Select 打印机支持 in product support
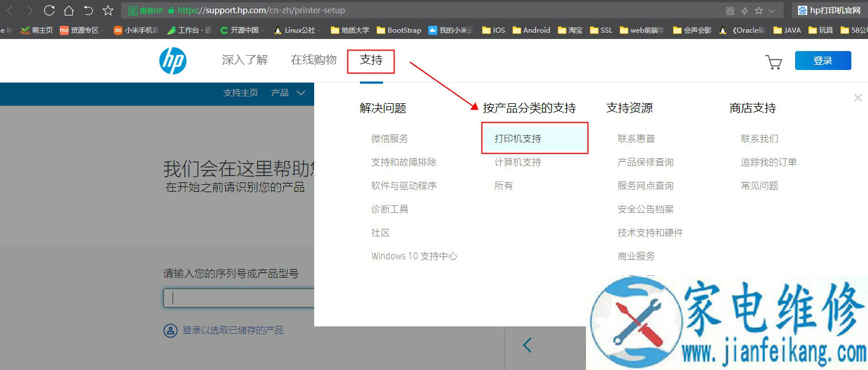868x370 pixels. point(535,138)
